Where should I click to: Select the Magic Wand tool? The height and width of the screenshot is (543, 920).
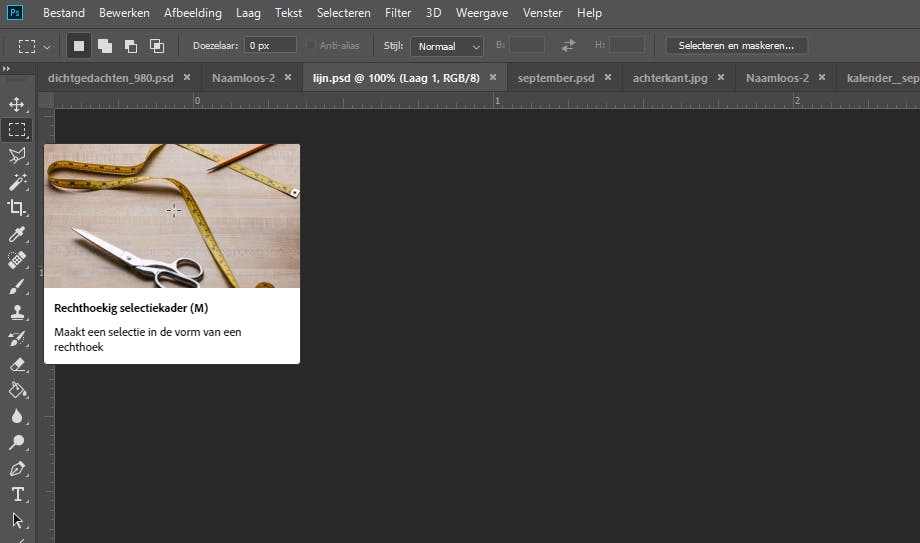[16, 182]
